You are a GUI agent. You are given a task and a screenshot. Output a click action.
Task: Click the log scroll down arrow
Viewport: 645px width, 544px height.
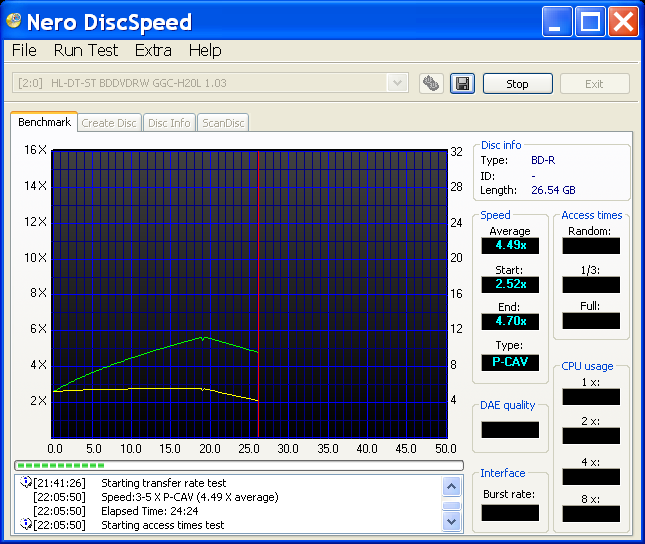[452, 522]
